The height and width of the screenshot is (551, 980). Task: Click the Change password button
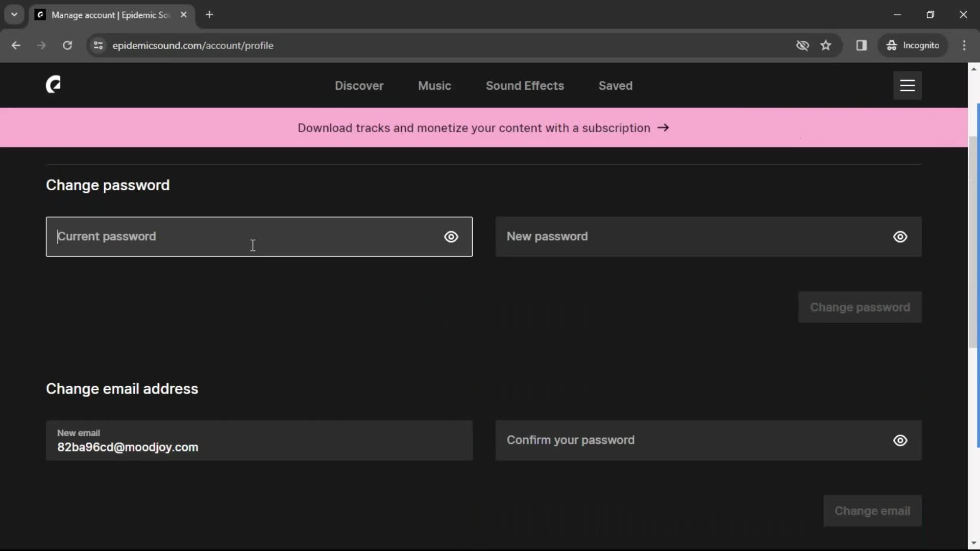pyautogui.click(x=860, y=308)
